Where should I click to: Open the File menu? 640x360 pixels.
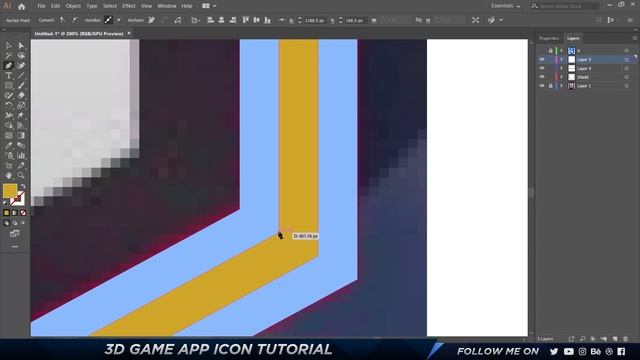coord(41,6)
